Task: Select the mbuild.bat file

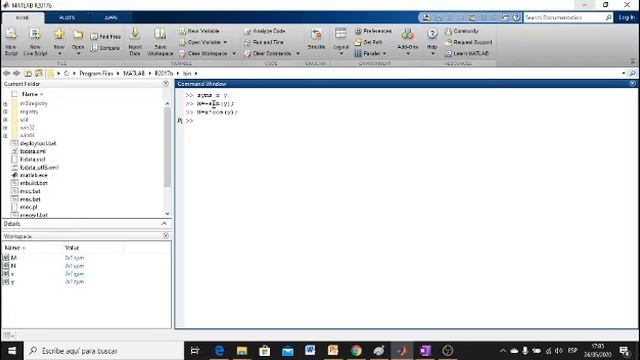Action: [33, 183]
